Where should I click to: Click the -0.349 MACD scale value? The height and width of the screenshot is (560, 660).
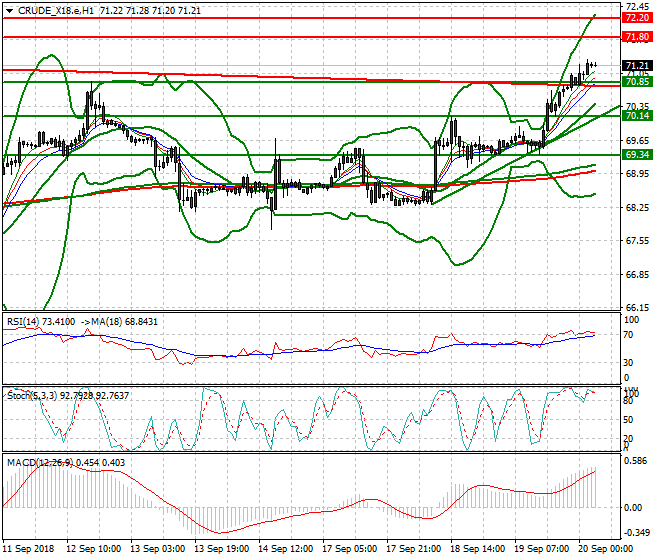635,533
